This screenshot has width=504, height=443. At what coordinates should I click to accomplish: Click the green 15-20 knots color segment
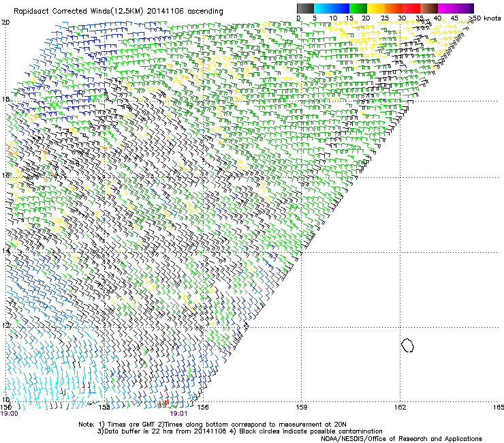tap(358, 8)
